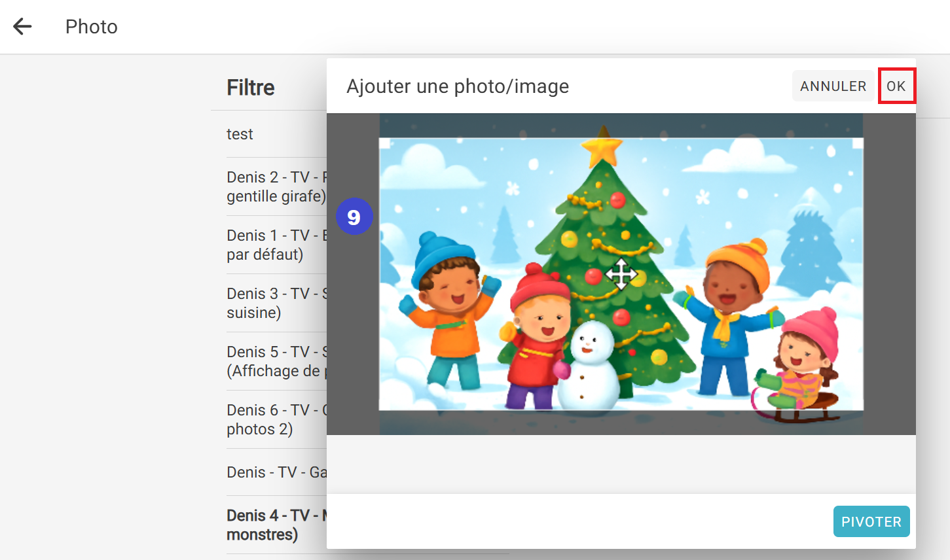Choose the Denis 2 - TV filter

[x=276, y=186]
